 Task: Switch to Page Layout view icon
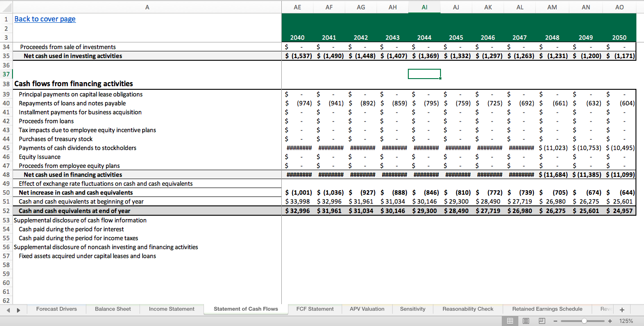pos(525,321)
